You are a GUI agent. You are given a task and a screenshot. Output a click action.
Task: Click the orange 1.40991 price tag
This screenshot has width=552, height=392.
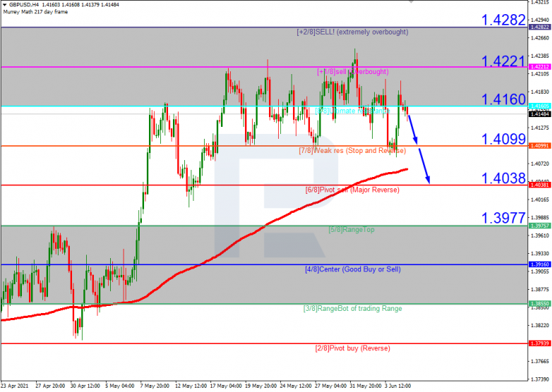(539, 145)
